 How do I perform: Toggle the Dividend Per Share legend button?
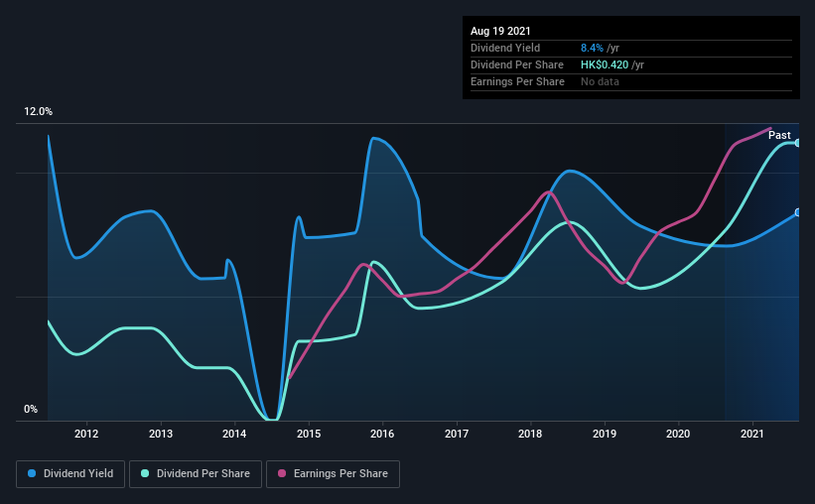click(x=196, y=474)
